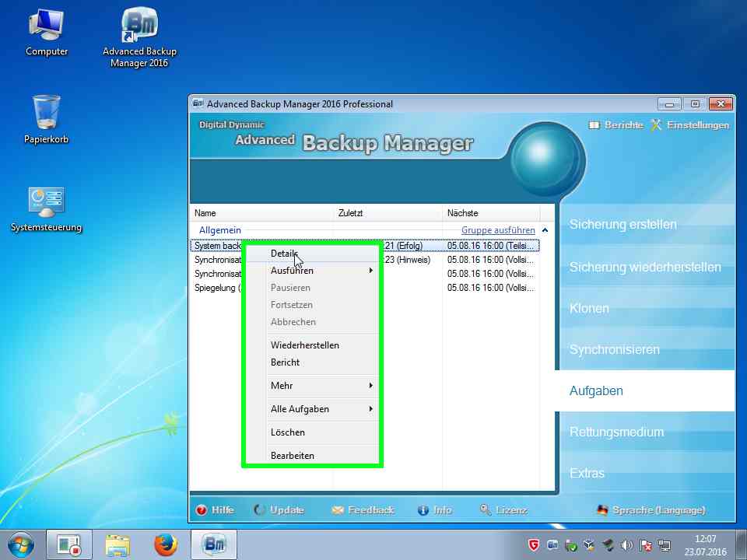The image size is (747, 560).
Task: Open Einstellungen via the tools icon
Action: coord(656,124)
